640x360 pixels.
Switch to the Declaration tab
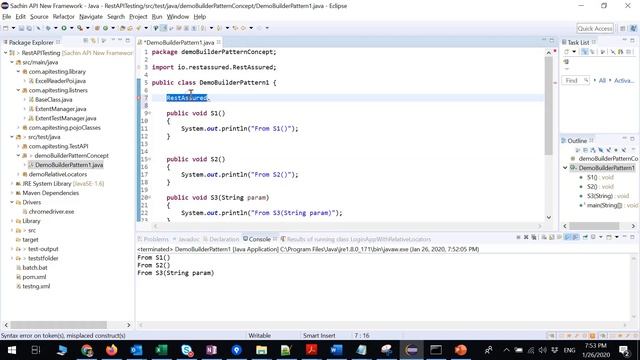[221, 239]
